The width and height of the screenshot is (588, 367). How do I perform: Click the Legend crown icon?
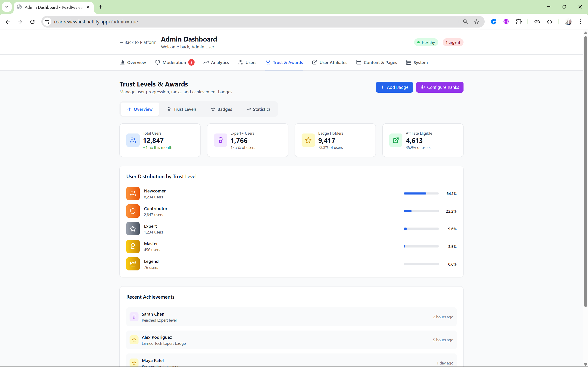click(133, 264)
